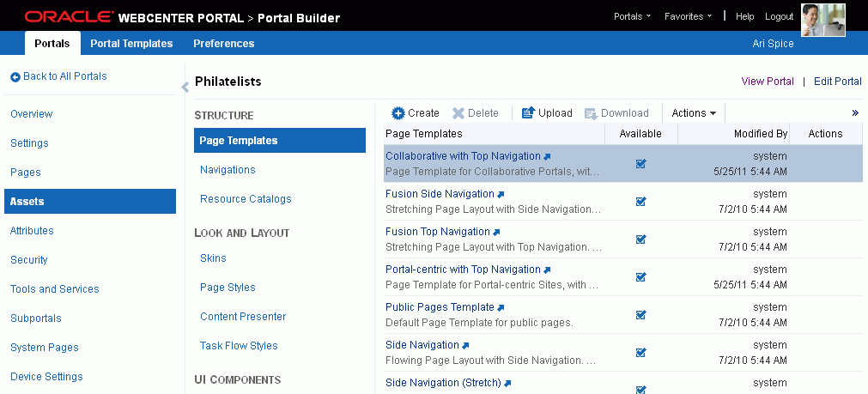This screenshot has height=394, width=868.
Task: Click the Page Templates column header
Action: point(494,134)
